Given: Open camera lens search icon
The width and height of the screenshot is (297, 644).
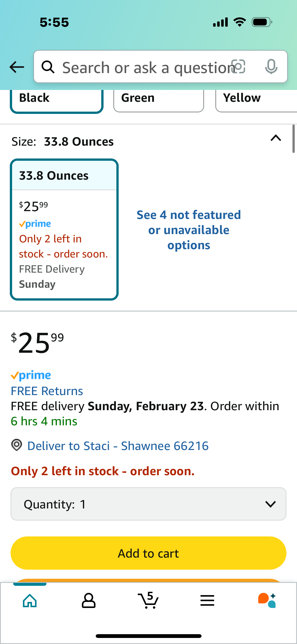Looking at the screenshot, I should pyautogui.click(x=238, y=67).
